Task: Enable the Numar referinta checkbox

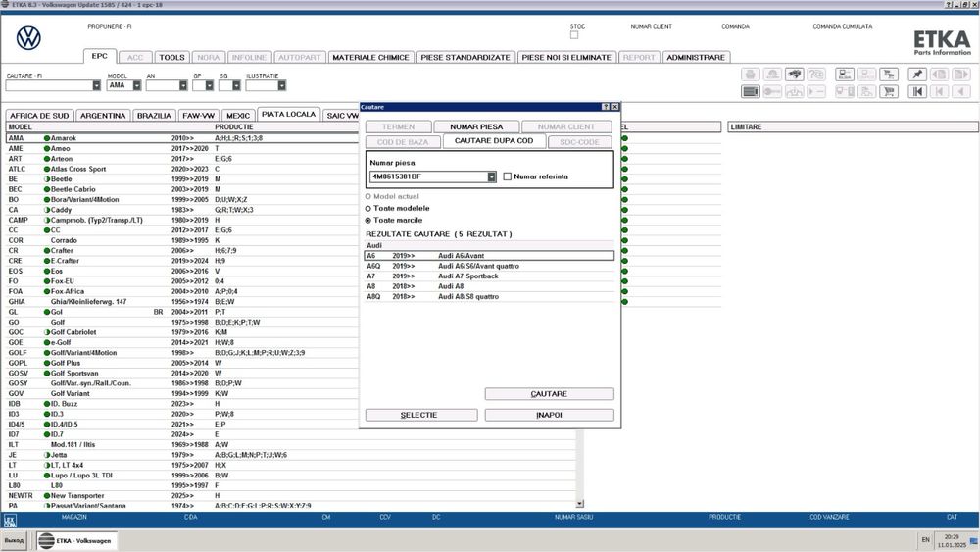Action: [x=508, y=176]
